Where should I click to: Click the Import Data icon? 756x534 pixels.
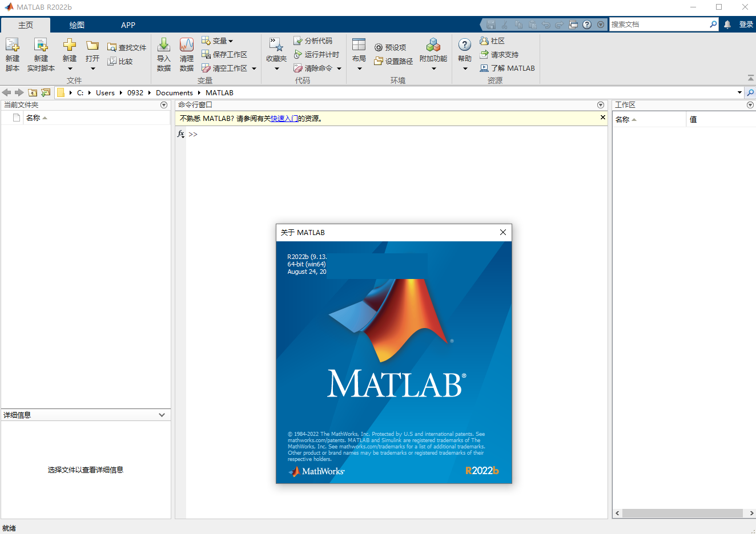pyautogui.click(x=164, y=46)
